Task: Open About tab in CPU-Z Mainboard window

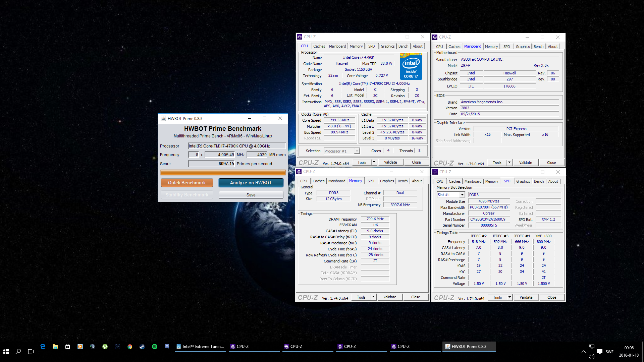Action: 553,47
